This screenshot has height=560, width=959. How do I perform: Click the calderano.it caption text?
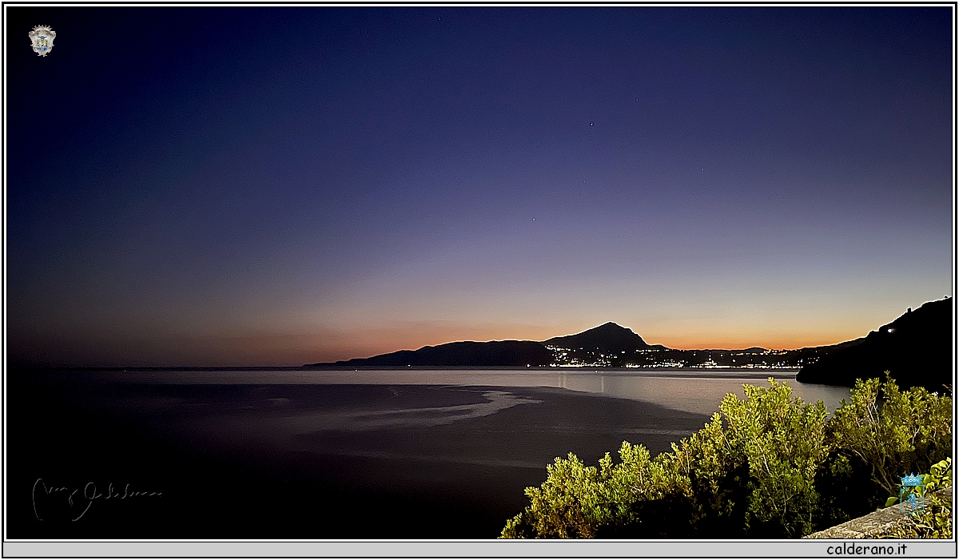click(x=866, y=550)
